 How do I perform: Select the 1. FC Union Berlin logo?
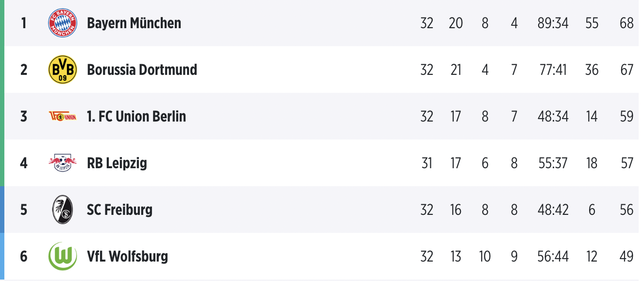coord(63,116)
